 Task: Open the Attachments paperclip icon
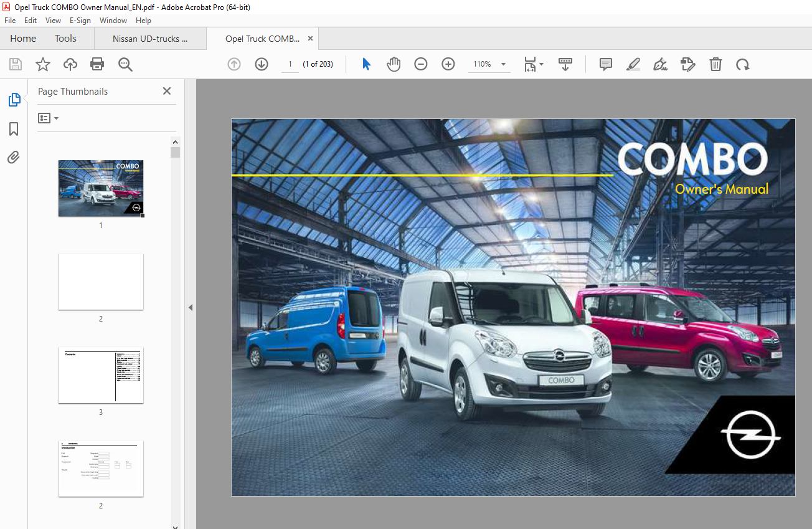point(14,158)
